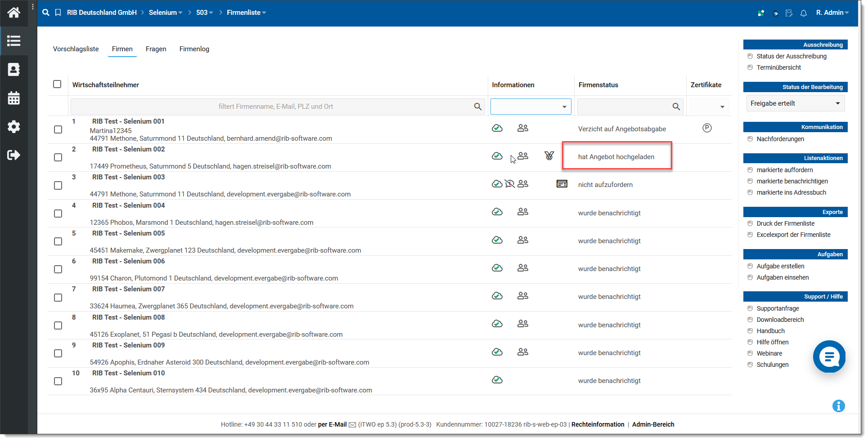Screen dimensions: 868x441
Task: Click search icon in Firmenstatus filter
Action: [x=676, y=107]
